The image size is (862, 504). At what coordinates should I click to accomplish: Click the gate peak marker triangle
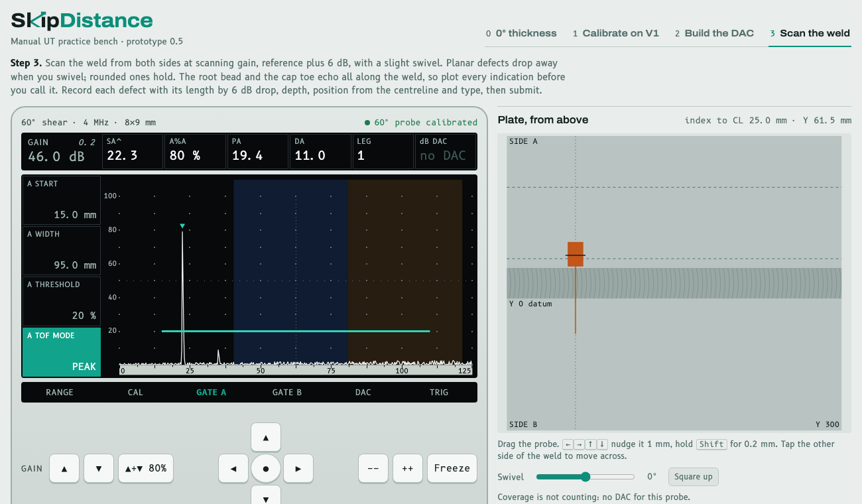(x=182, y=226)
